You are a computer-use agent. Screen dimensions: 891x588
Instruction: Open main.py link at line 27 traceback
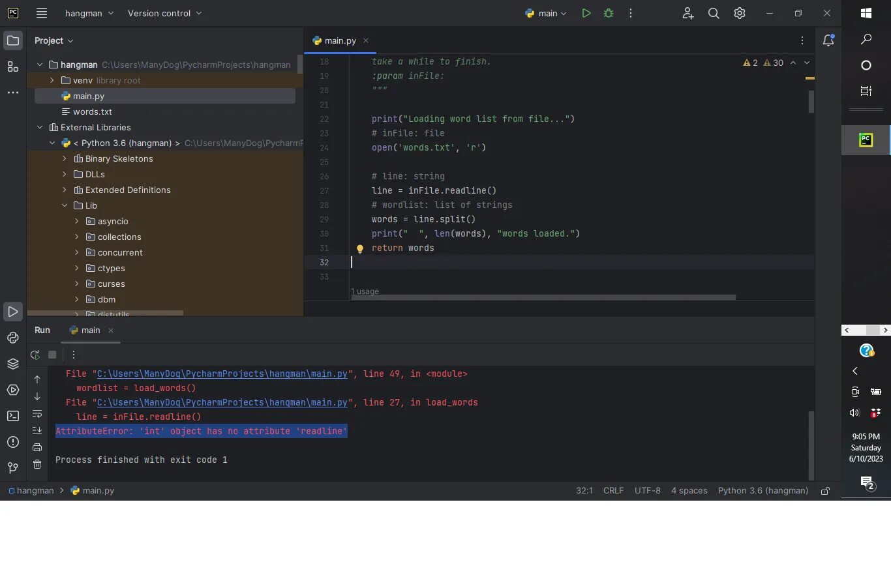tap(222, 402)
